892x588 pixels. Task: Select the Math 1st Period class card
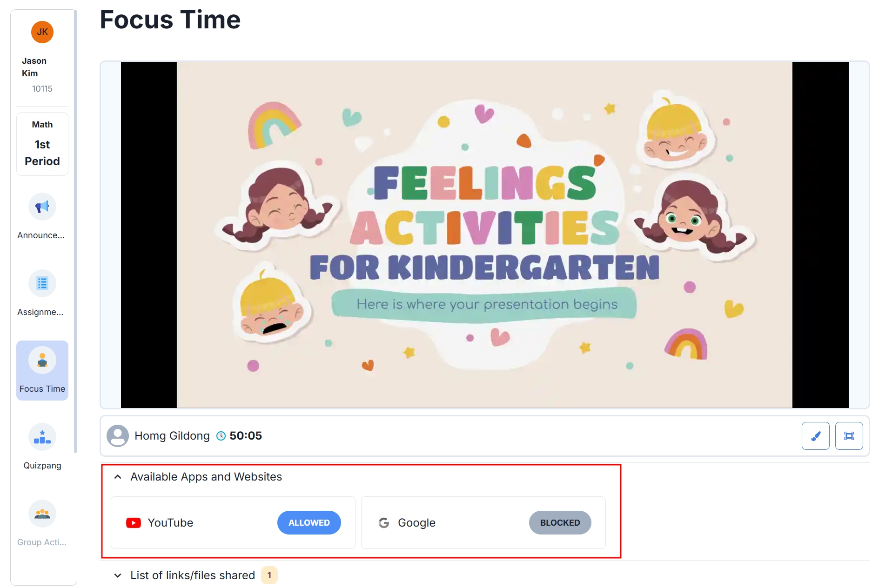[42, 144]
